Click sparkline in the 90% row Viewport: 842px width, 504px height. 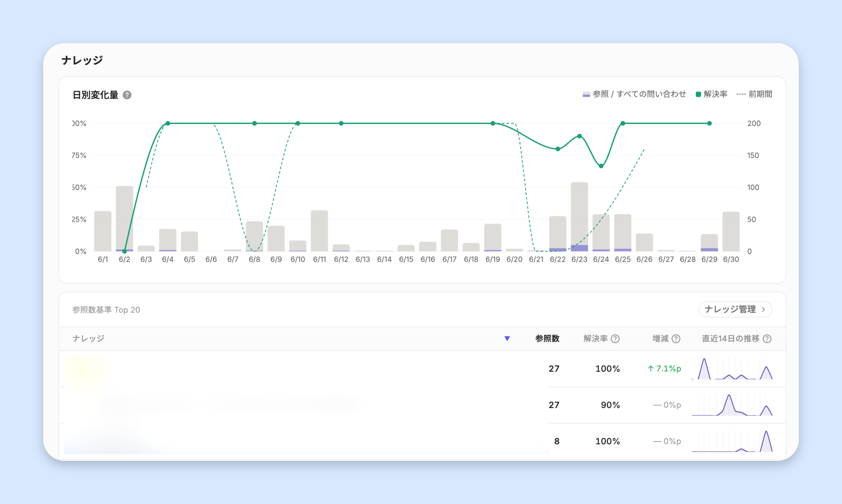(x=732, y=405)
